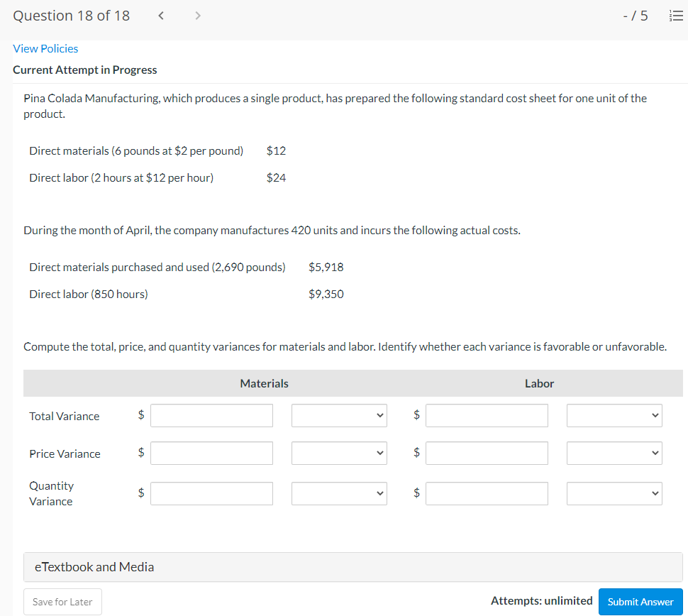Open the Labor Total Variance favorability dropdown

(614, 415)
